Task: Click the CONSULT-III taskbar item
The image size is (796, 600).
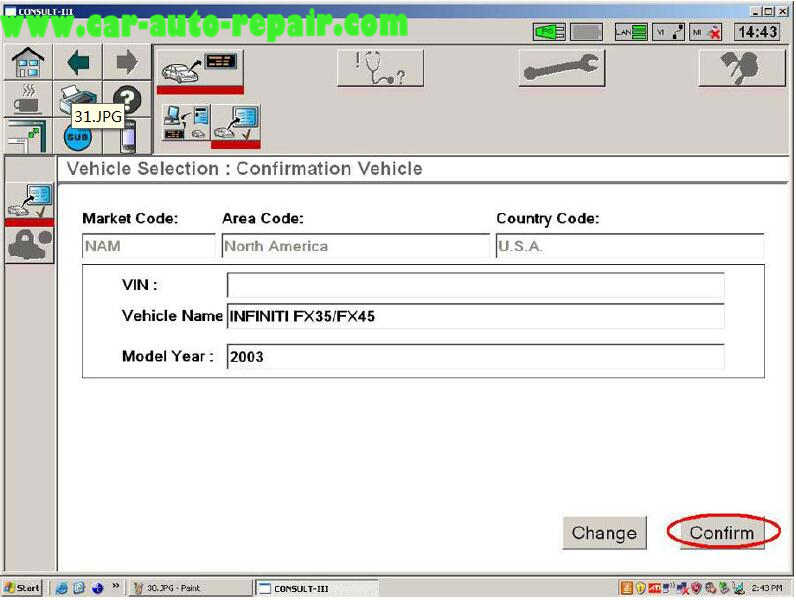Action: coord(316,588)
